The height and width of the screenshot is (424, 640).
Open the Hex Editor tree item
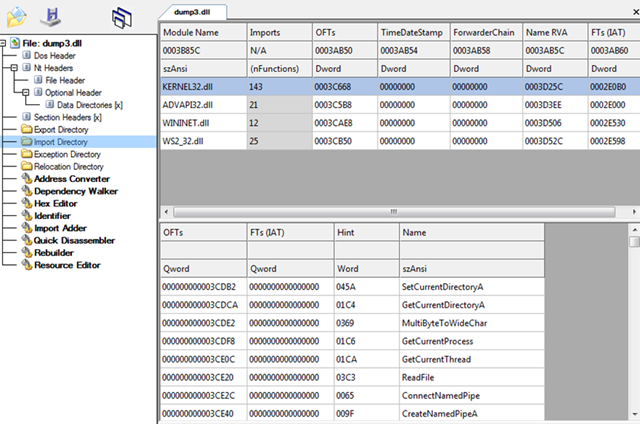pos(56,203)
